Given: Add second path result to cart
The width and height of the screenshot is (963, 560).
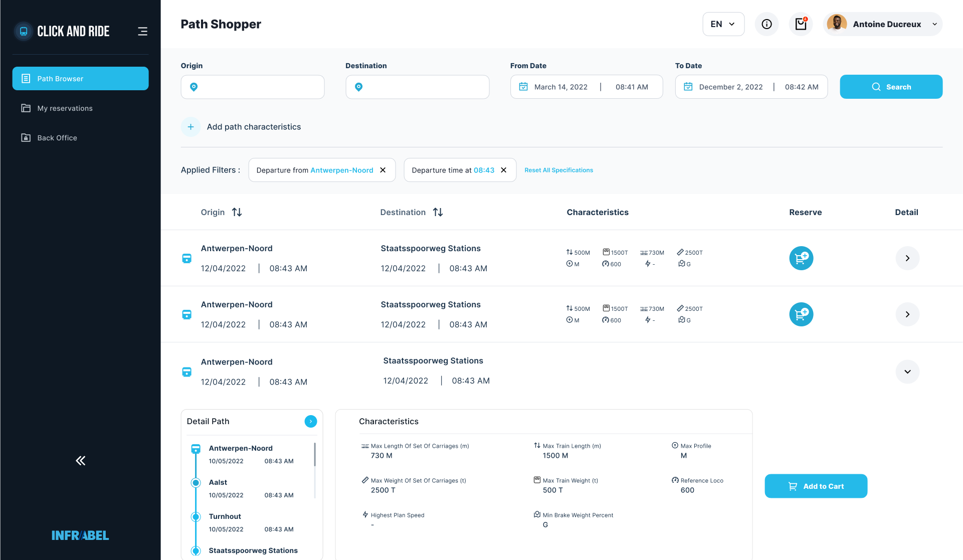Looking at the screenshot, I should point(801,314).
